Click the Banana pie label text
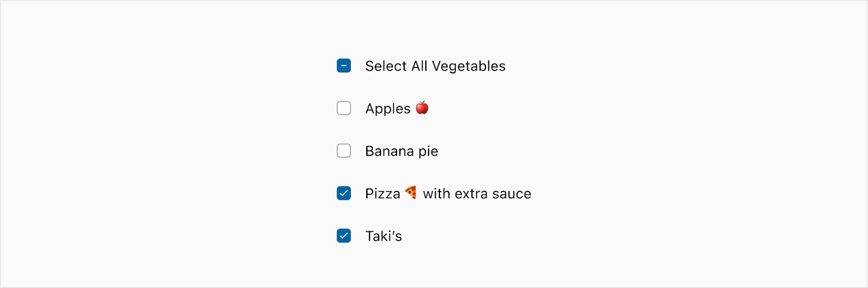The height and width of the screenshot is (288, 868). point(401,151)
